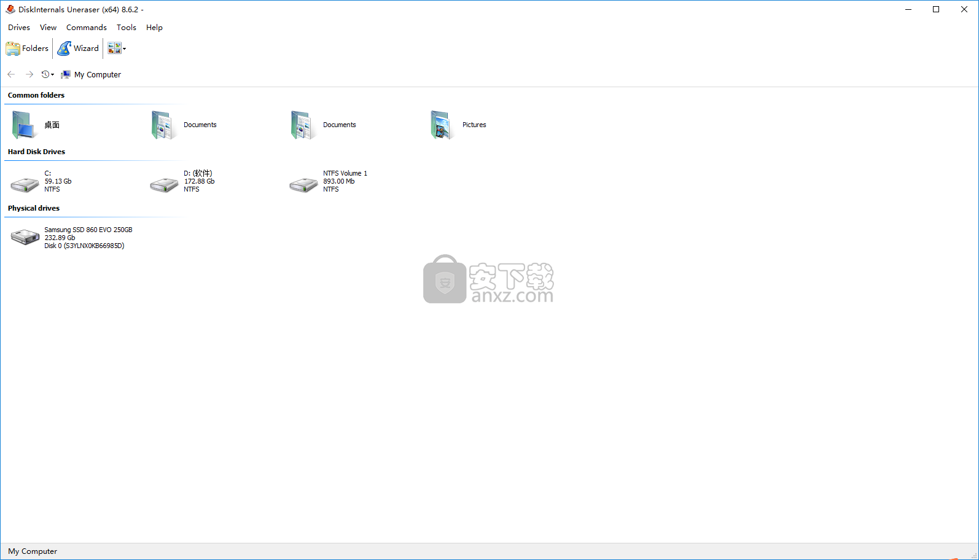Open the Commands menu
Screen dimensions: 979x560
pyautogui.click(x=87, y=28)
